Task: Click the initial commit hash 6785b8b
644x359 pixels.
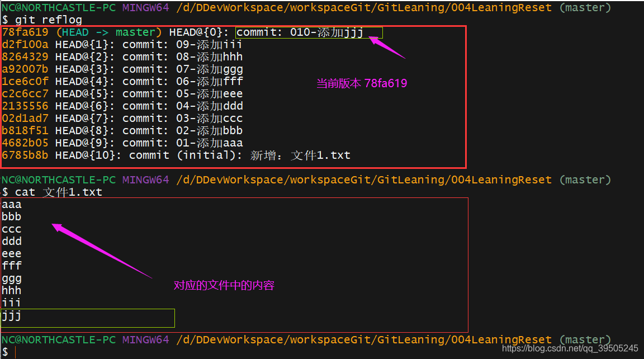Action: click(x=25, y=155)
